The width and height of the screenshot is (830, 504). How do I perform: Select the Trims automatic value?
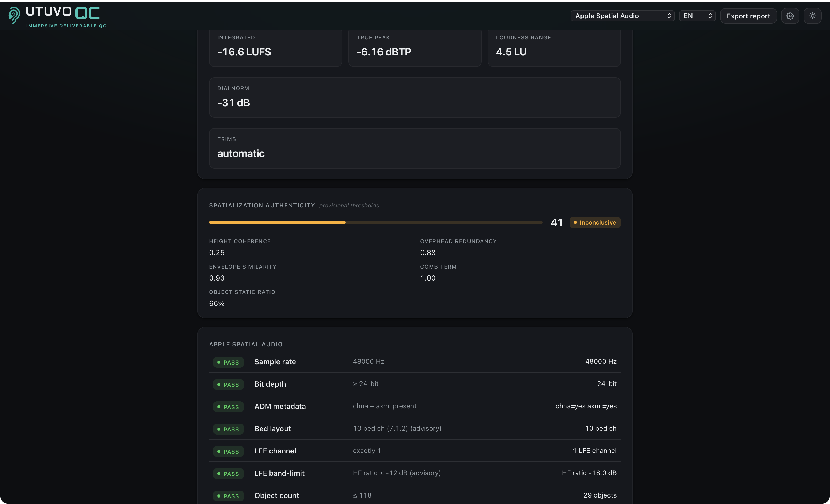tap(241, 153)
